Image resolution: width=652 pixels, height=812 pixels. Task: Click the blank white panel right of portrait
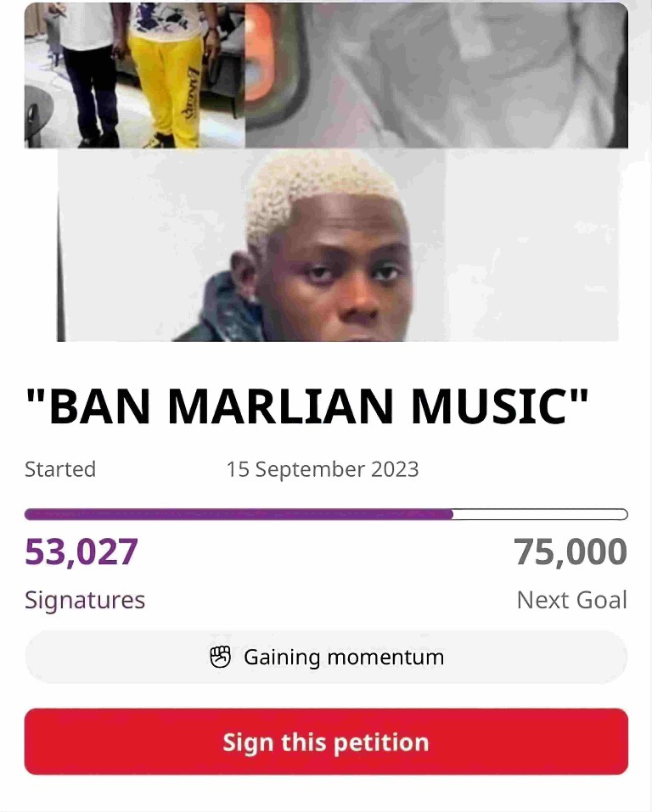pyautogui.click(x=531, y=245)
